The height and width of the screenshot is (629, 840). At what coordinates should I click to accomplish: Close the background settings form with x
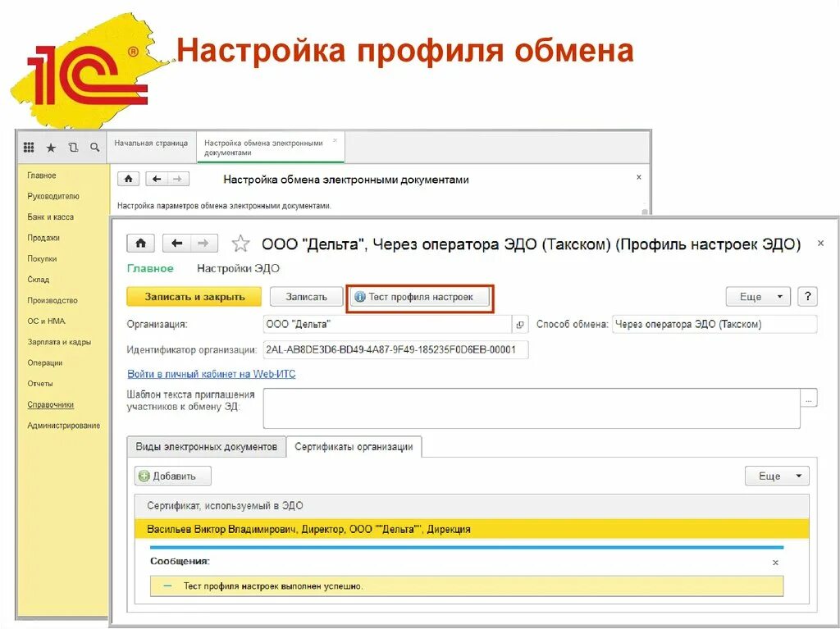pos(638,177)
